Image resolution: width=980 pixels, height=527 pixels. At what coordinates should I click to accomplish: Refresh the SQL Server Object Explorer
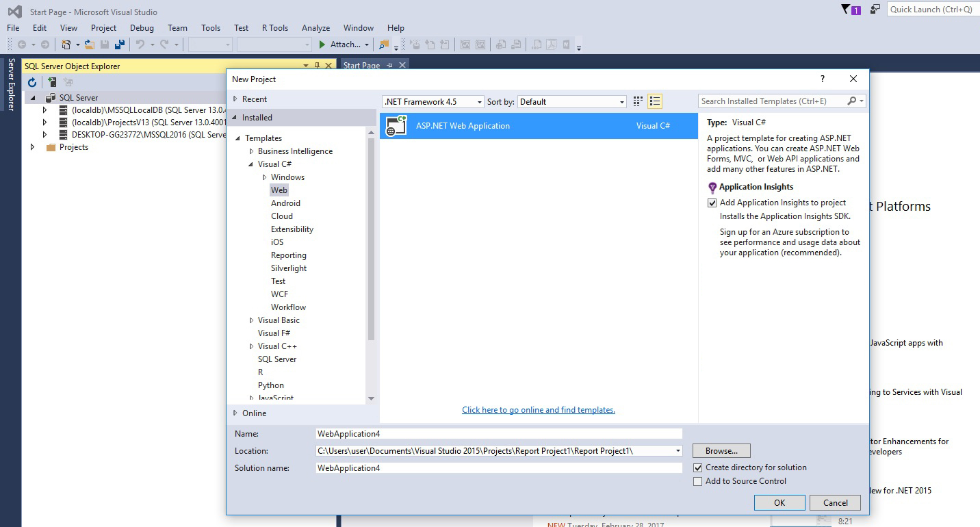(31, 82)
